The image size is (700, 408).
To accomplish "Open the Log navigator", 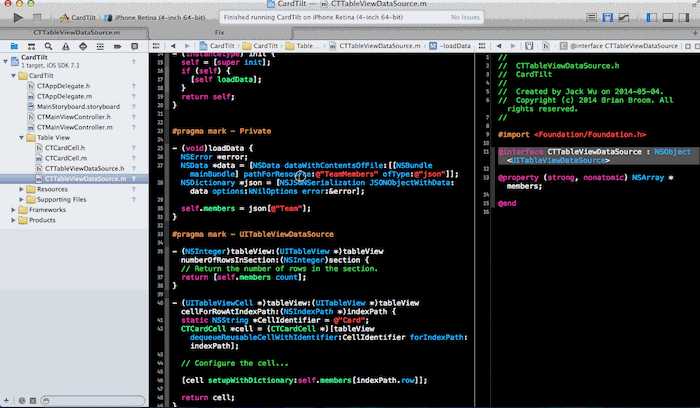I will coord(134,46).
